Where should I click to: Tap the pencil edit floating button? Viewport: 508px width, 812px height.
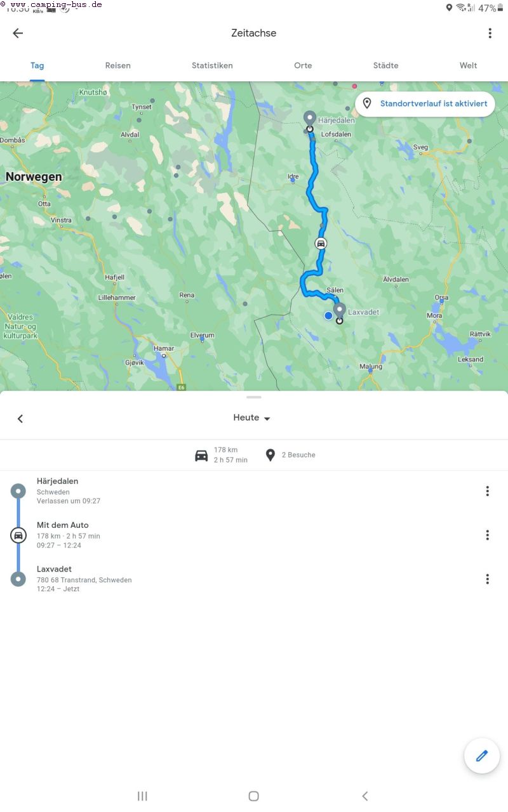pos(482,756)
